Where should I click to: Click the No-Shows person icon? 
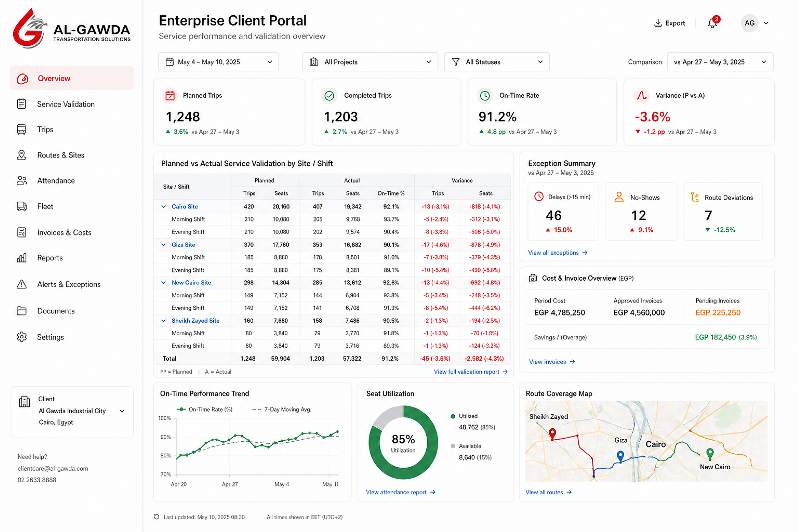point(619,197)
